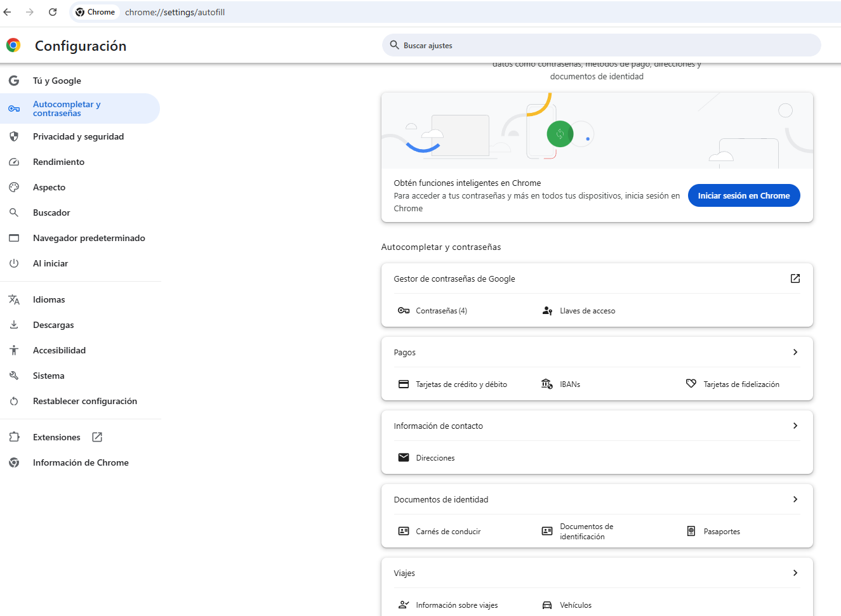The image size is (841, 616).
Task: Open Información de Chrome in sidebar
Action: tap(80, 462)
